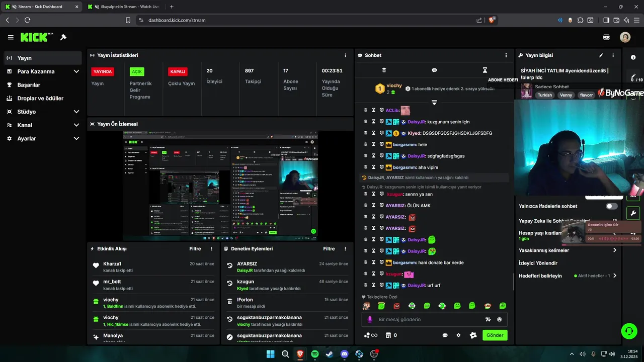Click the flavorr tag chip
Viewport: 644px width, 362px height.
tap(586, 95)
